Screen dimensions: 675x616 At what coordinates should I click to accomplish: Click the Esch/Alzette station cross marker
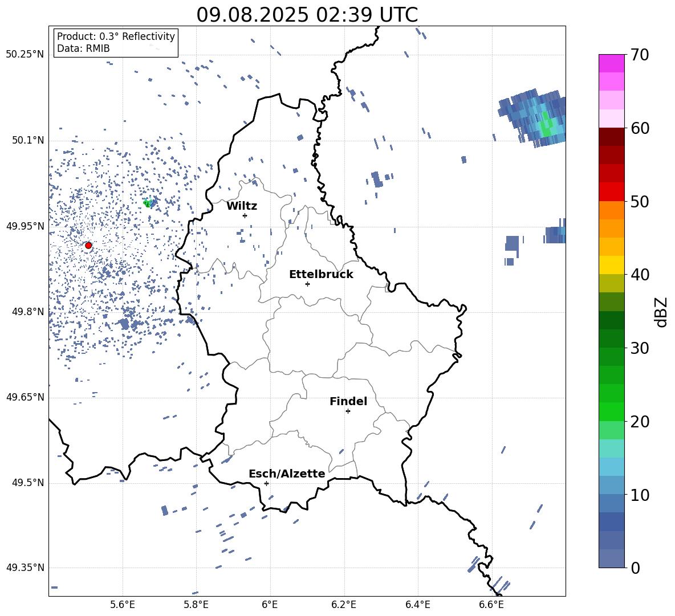tap(266, 483)
